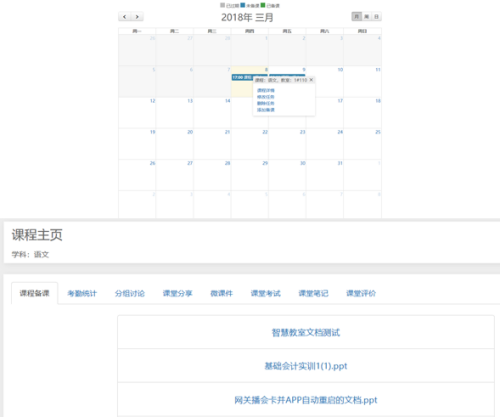Click the gray 已过期 legend swatch

tap(223, 5)
